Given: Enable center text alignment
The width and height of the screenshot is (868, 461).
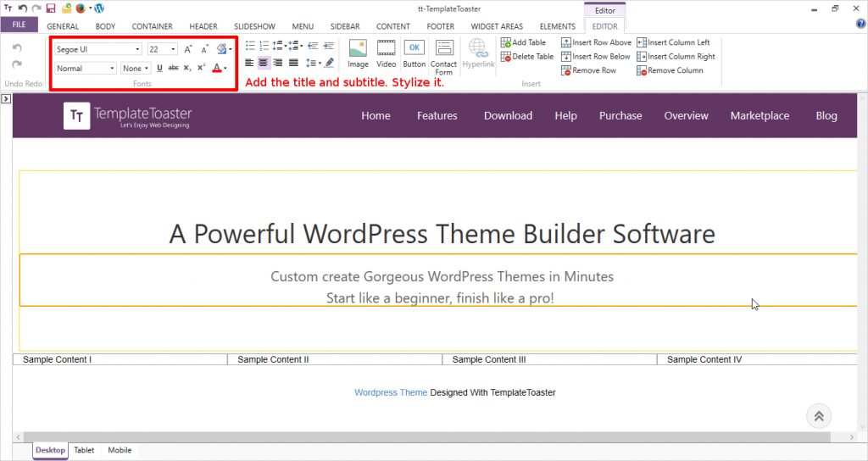Looking at the screenshot, I should click(264, 63).
